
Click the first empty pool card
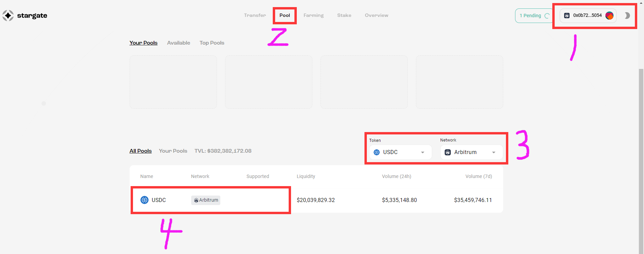(173, 82)
